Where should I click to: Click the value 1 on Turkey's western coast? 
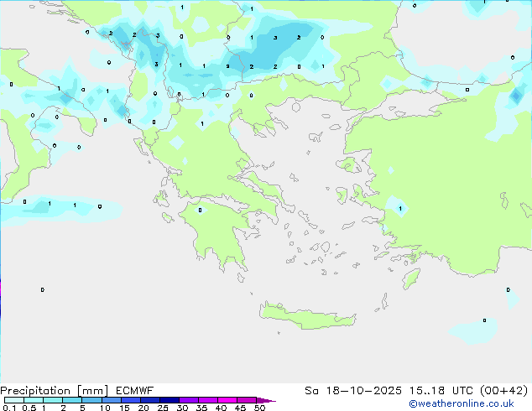point(400,208)
